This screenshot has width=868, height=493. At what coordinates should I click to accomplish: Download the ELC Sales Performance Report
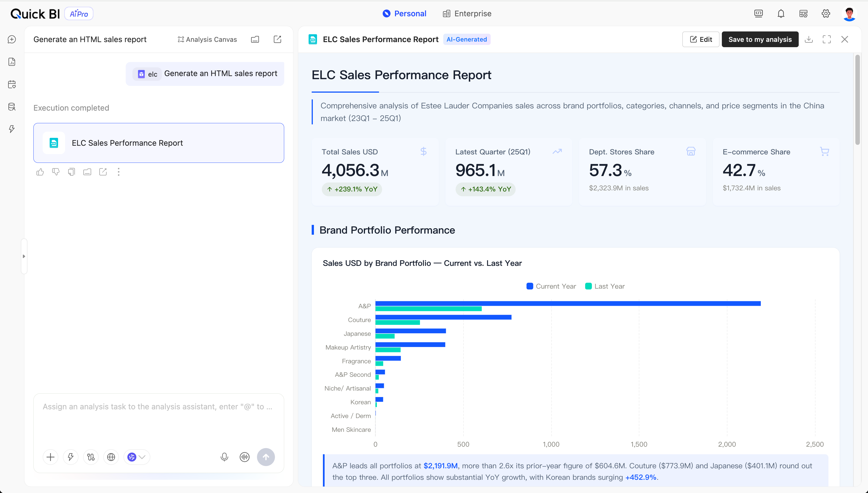tap(809, 39)
